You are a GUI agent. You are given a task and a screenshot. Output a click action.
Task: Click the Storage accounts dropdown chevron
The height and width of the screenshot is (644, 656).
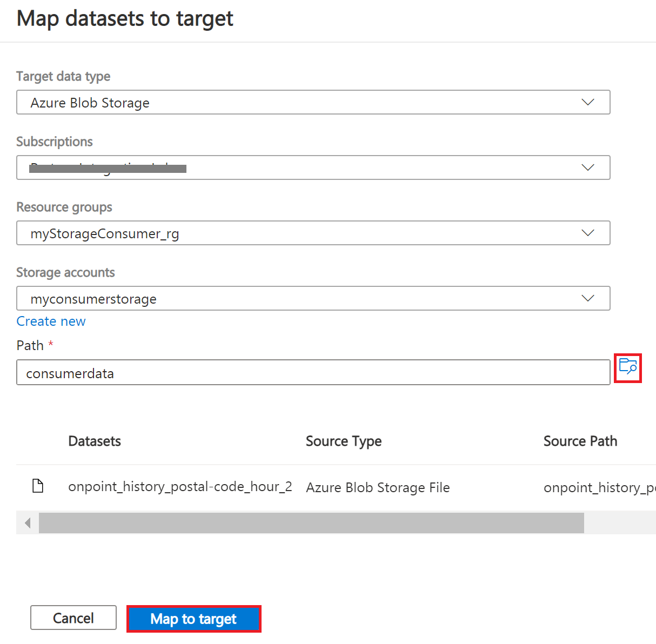587,298
